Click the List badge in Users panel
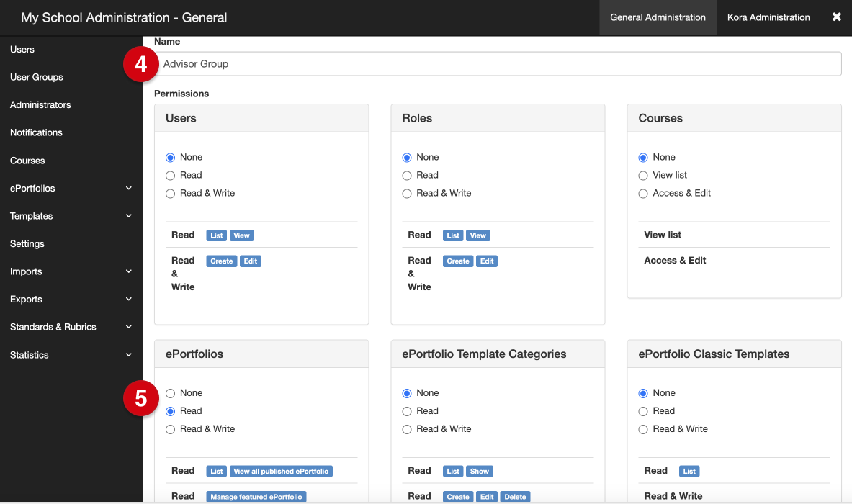The image size is (852, 504). pos(216,235)
